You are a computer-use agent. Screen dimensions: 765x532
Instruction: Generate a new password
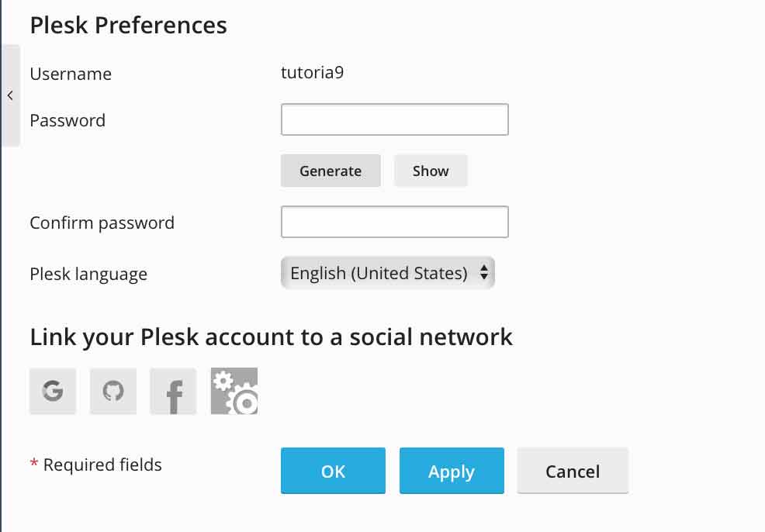pyautogui.click(x=331, y=171)
